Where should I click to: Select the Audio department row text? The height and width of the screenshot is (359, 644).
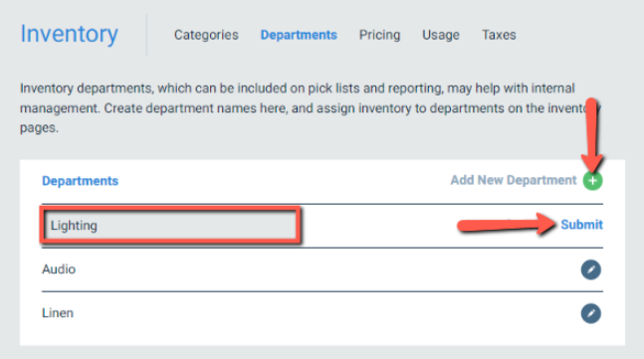click(59, 269)
